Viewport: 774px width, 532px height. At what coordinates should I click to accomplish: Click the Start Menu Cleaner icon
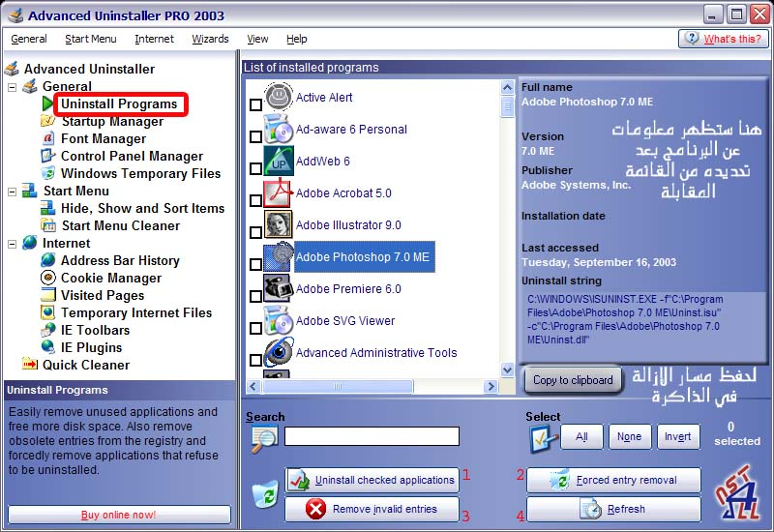pos(47,225)
